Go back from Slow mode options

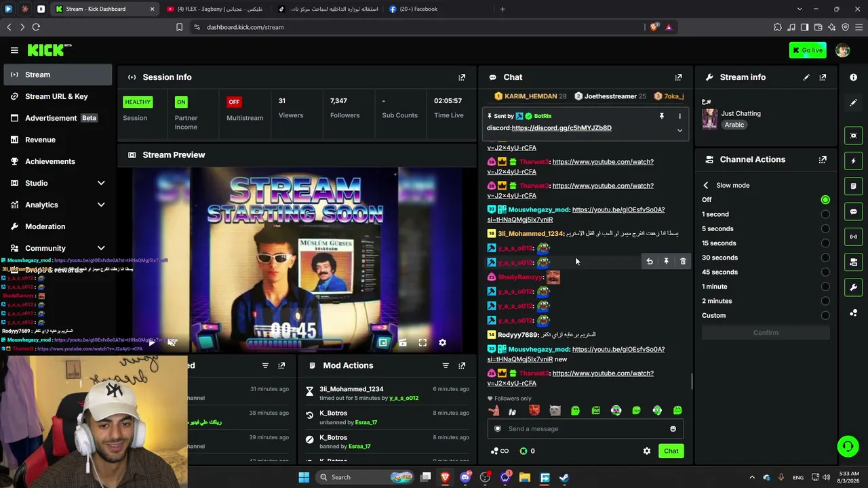706,185
